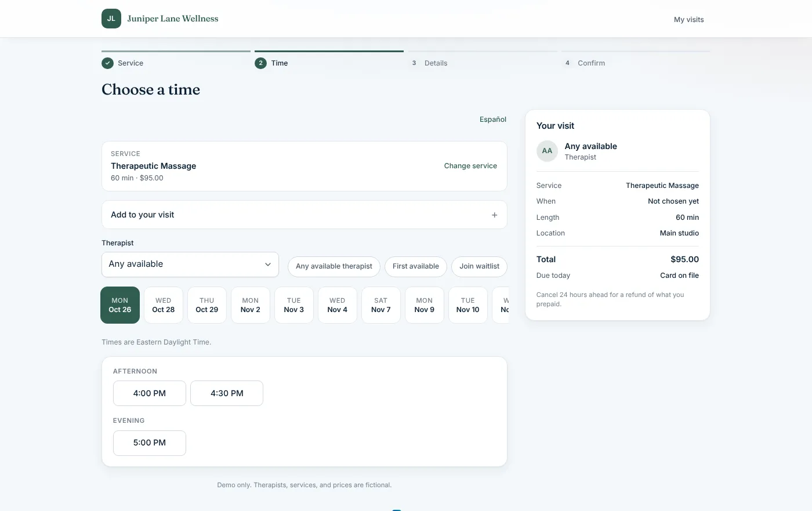Select Sat Nov 7 date
This screenshot has height=511, width=812.
[x=381, y=305]
